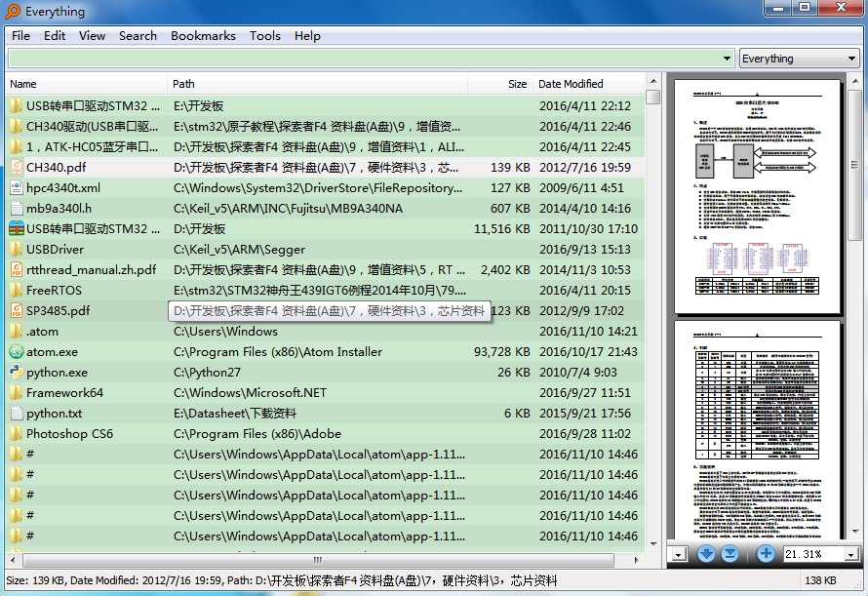Viewport: 868px width, 596px height.
Task: Click the path C:\Keil_v5\ARM\Segger
Action: tap(239, 250)
